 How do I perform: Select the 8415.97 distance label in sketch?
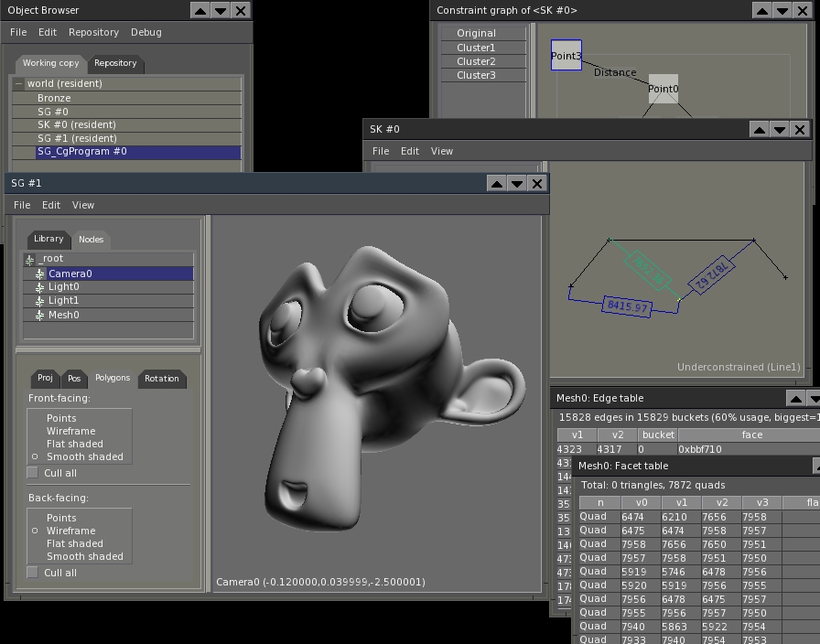pos(627,306)
